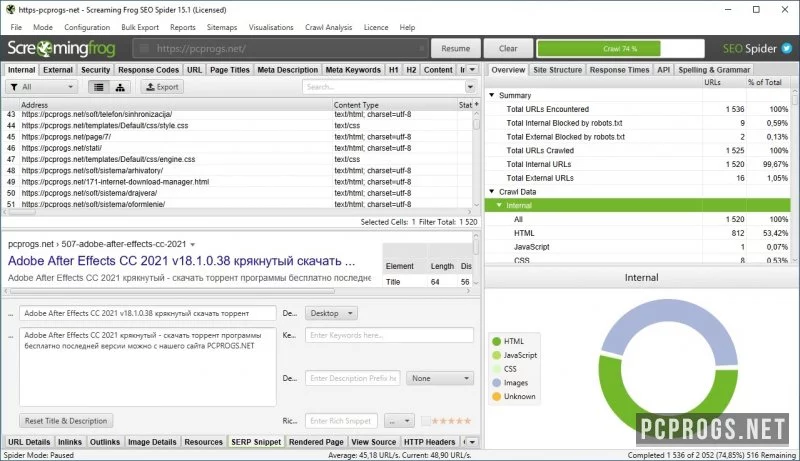Switch to list view icon

(x=98, y=87)
